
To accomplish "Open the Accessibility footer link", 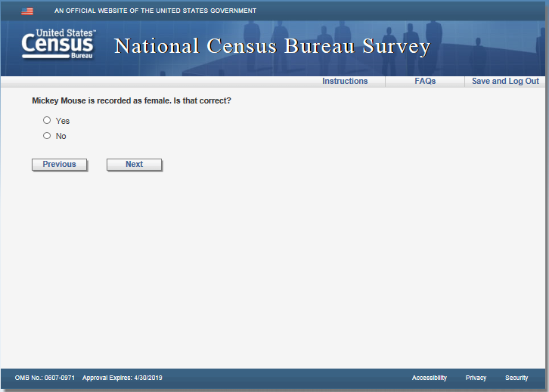I will pyautogui.click(x=430, y=378).
